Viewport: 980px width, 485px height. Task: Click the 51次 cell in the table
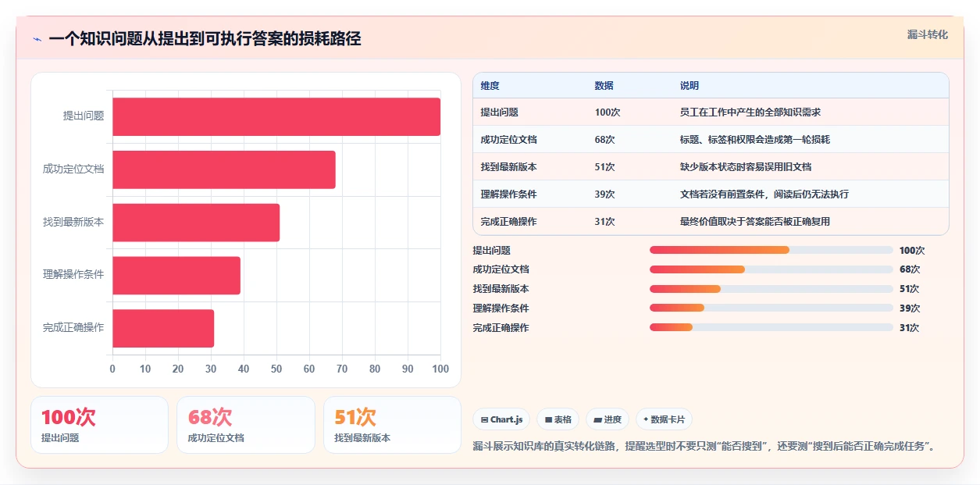pyautogui.click(x=605, y=167)
